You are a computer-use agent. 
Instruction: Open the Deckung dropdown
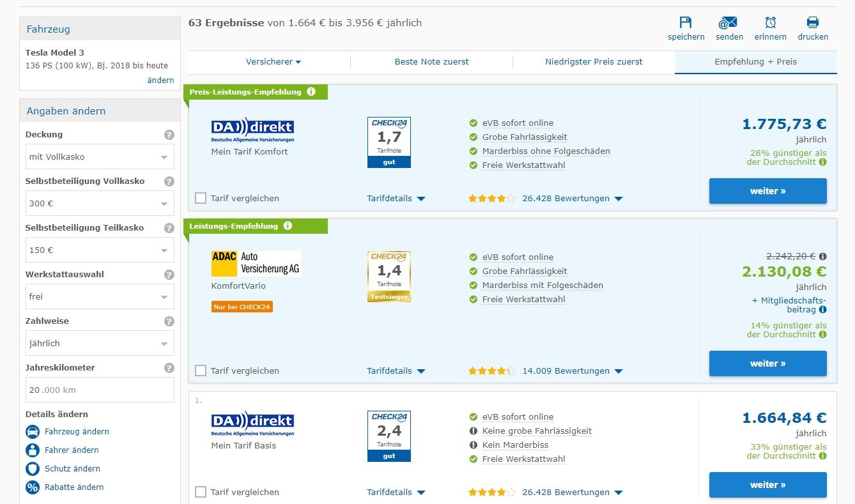tap(100, 157)
